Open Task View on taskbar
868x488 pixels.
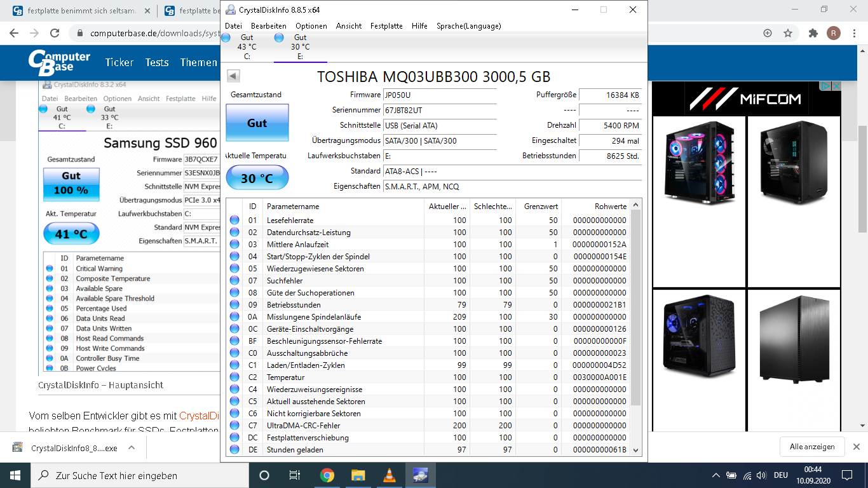pyautogui.click(x=295, y=475)
